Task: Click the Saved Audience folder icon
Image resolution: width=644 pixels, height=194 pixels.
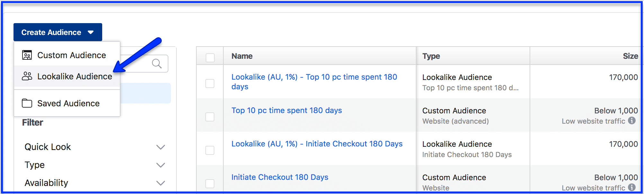Action: coord(27,103)
